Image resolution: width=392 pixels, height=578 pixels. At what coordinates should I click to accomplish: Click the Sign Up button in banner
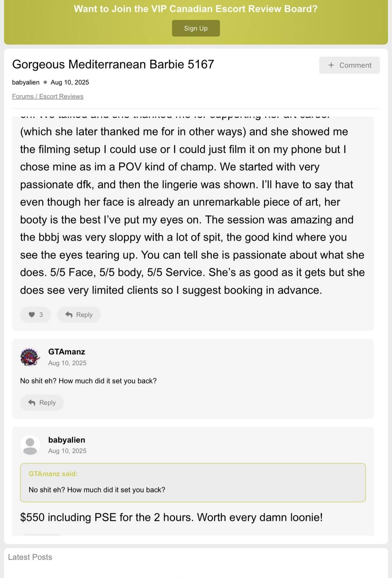pos(196,28)
